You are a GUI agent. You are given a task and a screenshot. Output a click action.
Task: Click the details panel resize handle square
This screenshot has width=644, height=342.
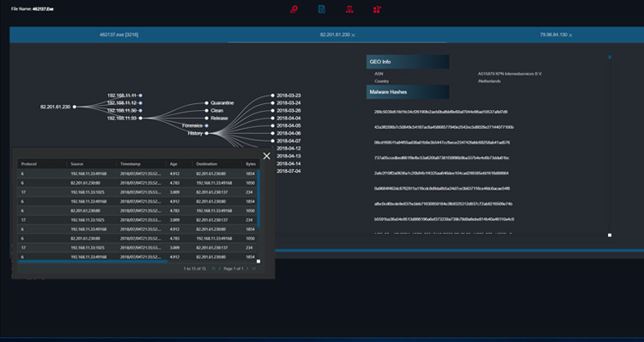[x=610, y=235]
